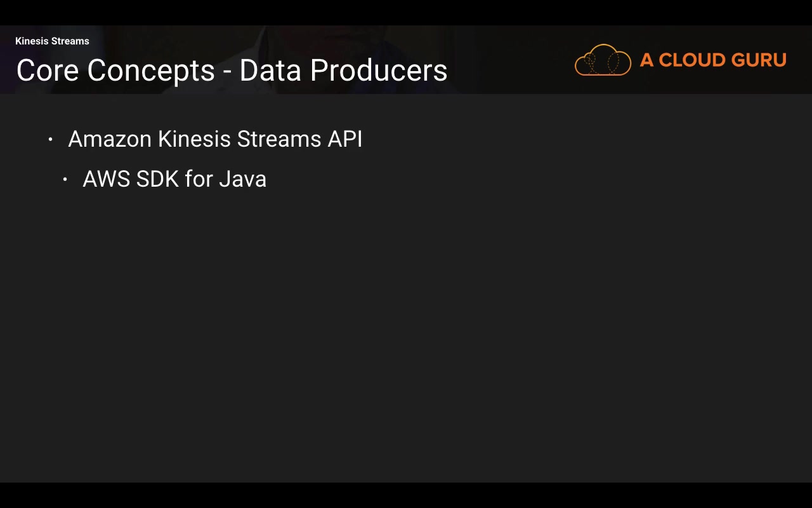The height and width of the screenshot is (508, 812).
Task: Click the "Amazon Kinesis Streams API" bullet text
Action: [x=215, y=139]
